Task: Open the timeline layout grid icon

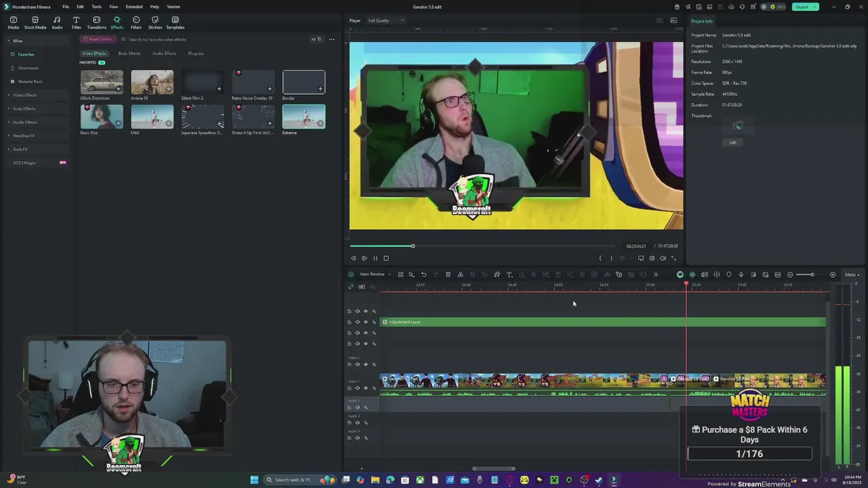Action: [400, 274]
